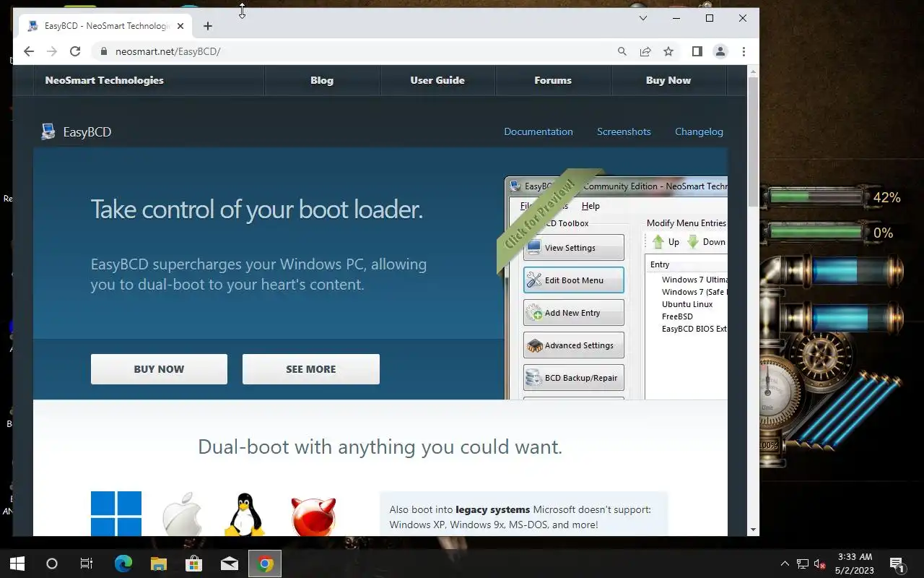This screenshot has width=924, height=578.
Task: Click the Ubuntu Linux entry in the preview
Action: 687,304
